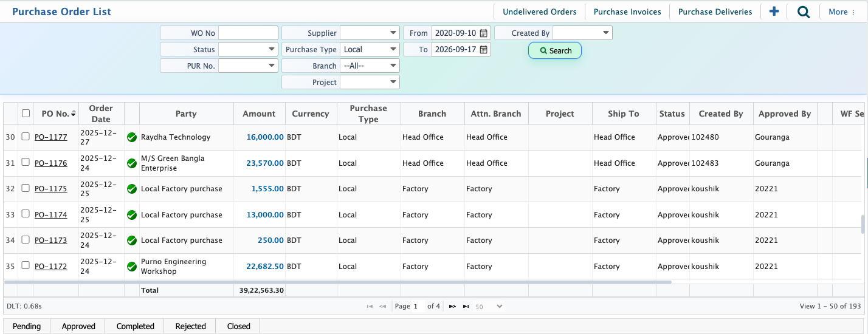Check the box for PO-1172
This screenshot has width=868, height=334.
26,265
